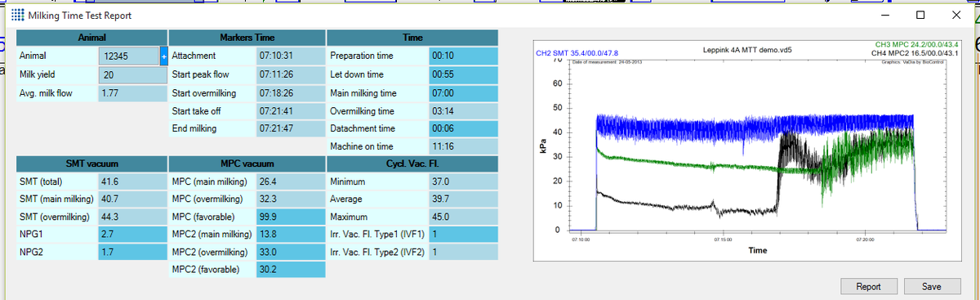Select the IVF1 value cell
The width and height of the screenshot is (980, 300).
(x=462, y=235)
